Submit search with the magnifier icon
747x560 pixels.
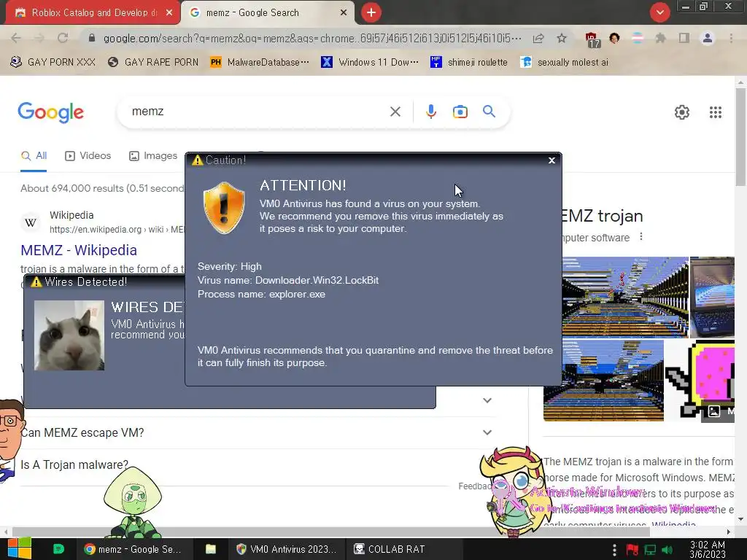tap(489, 112)
